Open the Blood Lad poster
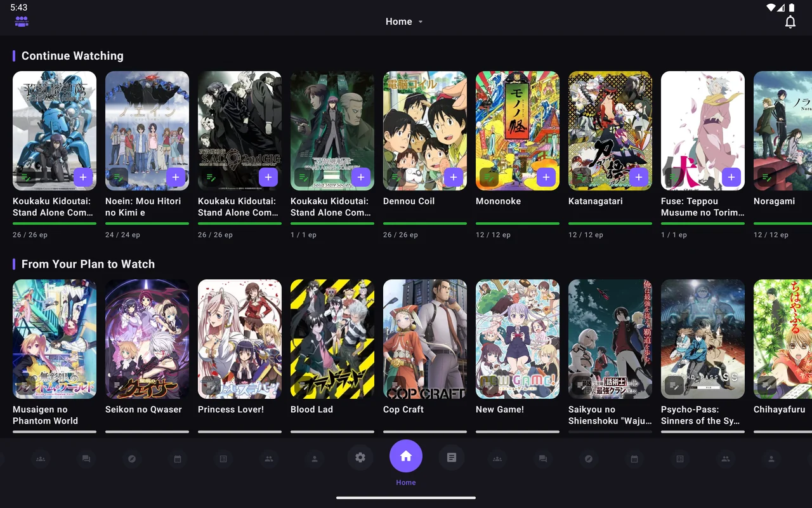The image size is (812, 508). click(332, 339)
